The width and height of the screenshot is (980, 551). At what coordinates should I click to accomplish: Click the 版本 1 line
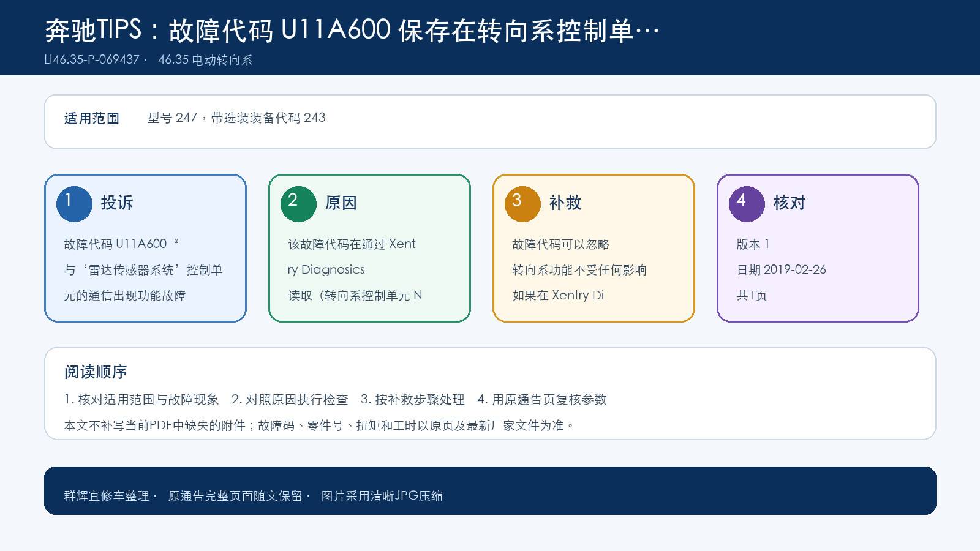(x=753, y=244)
